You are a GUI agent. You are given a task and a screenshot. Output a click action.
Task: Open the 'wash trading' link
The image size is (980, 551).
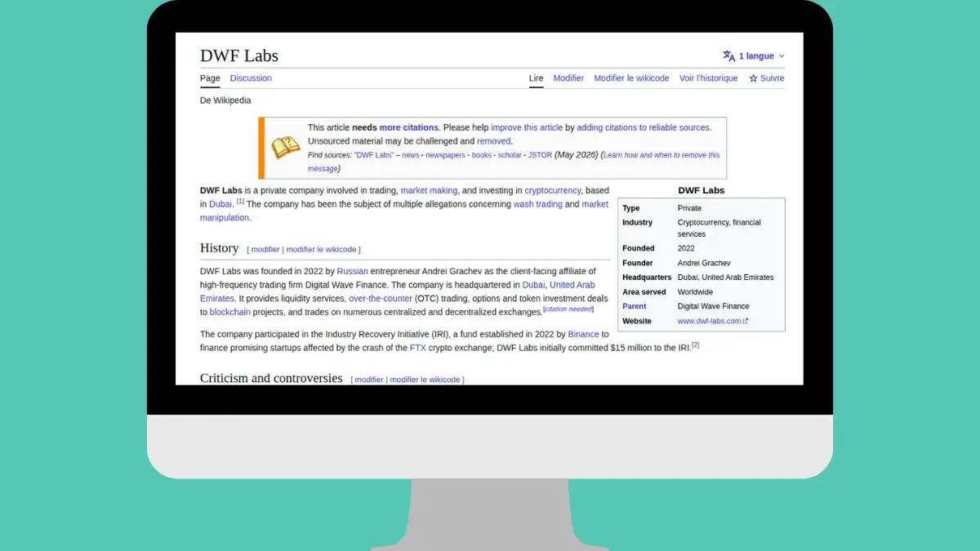pyautogui.click(x=537, y=204)
